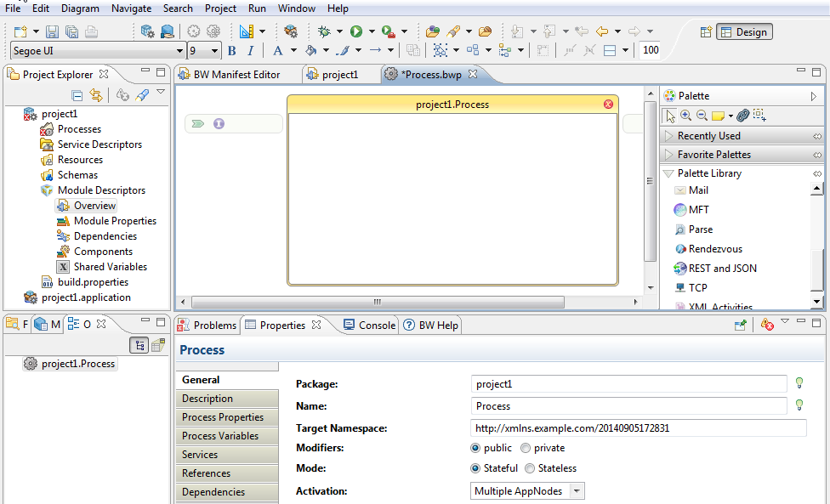The height and width of the screenshot is (504, 830).
Task: Close the project1.Process red X icon
Action: (608, 105)
